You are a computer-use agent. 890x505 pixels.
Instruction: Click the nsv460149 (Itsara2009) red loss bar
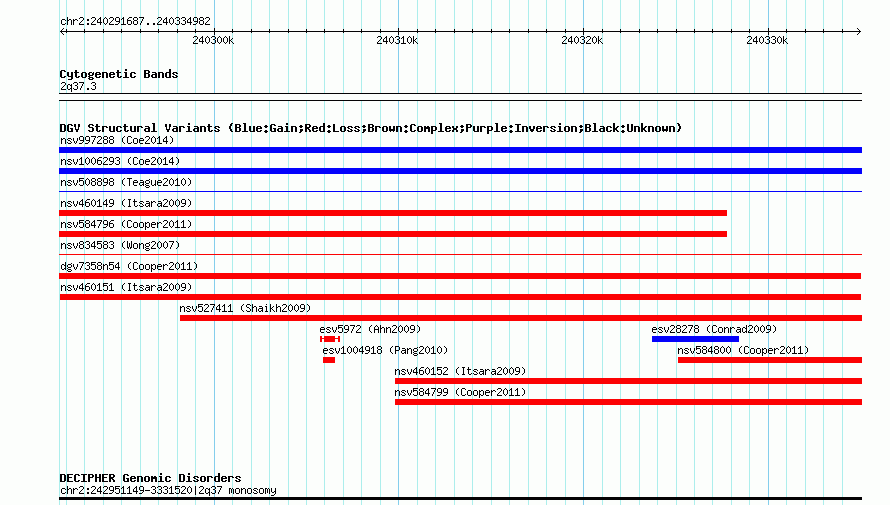393,213
